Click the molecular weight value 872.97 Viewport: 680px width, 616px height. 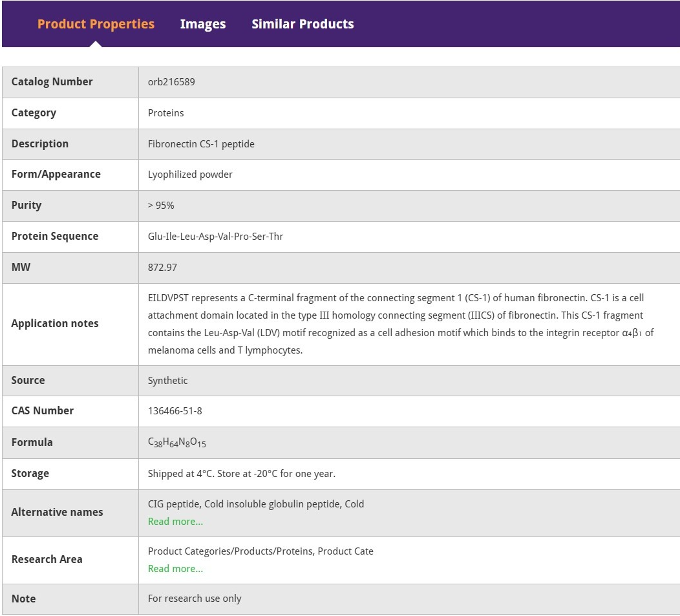point(162,268)
